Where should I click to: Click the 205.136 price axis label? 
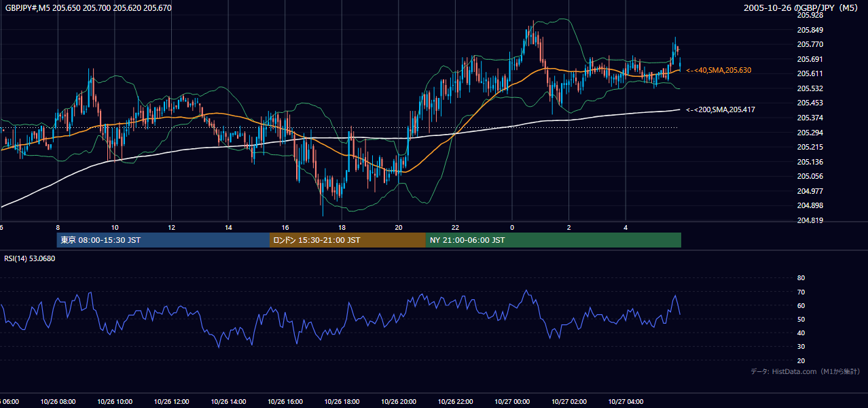click(810, 162)
